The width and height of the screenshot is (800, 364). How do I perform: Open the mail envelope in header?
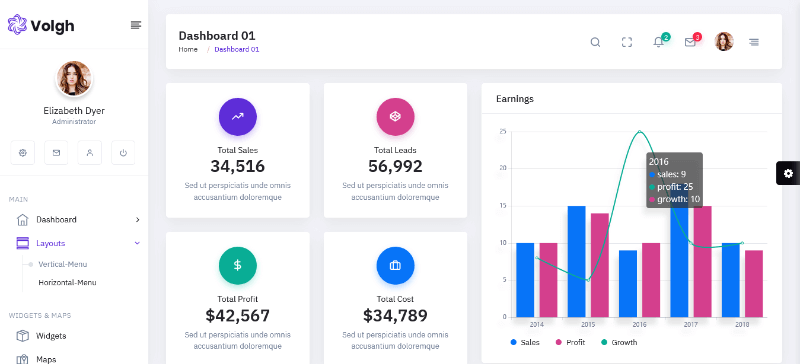690,42
